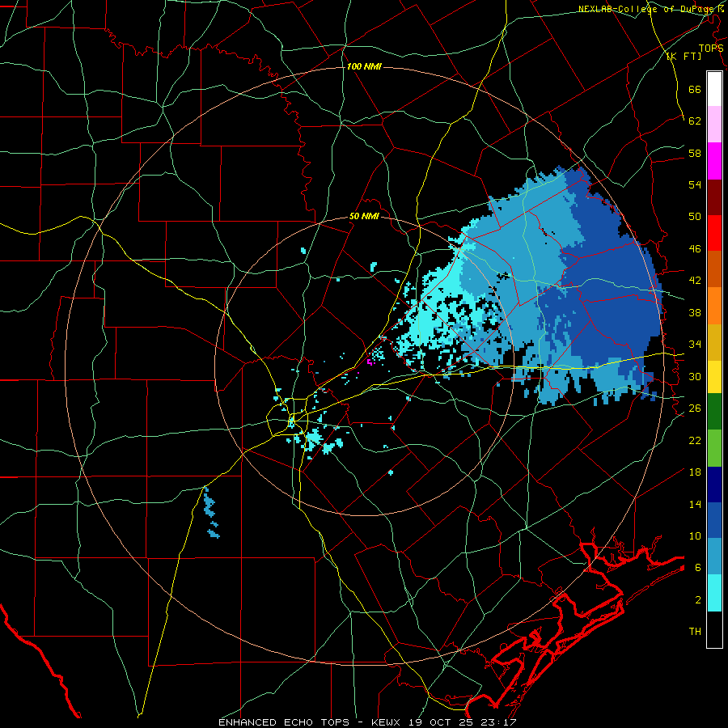Image resolution: width=728 pixels, height=728 pixels.
Task: Click the navy legend swatch between 18 and 14
Action: coord(714,485)
